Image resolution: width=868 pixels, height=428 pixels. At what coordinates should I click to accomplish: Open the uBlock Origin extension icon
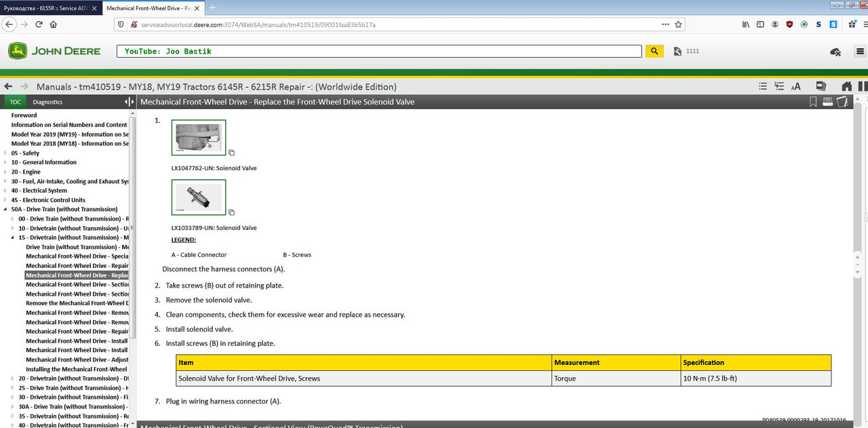pos(789,24)
